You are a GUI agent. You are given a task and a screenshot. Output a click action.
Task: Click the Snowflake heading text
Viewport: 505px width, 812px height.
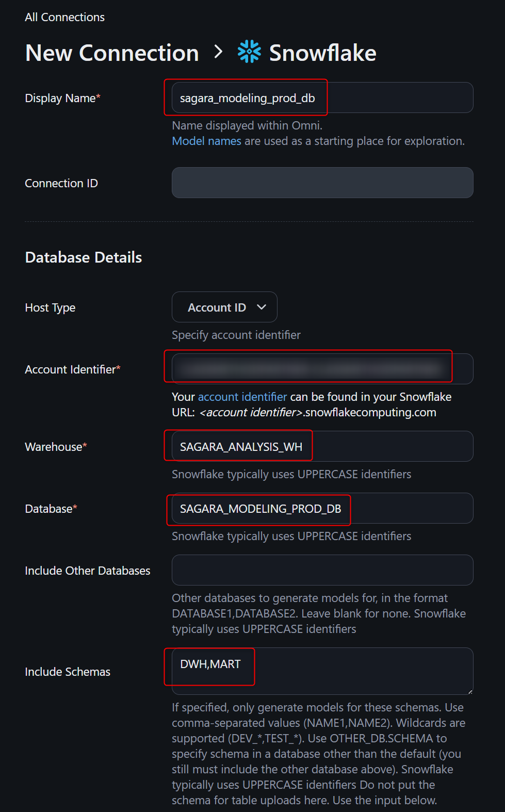322,53
